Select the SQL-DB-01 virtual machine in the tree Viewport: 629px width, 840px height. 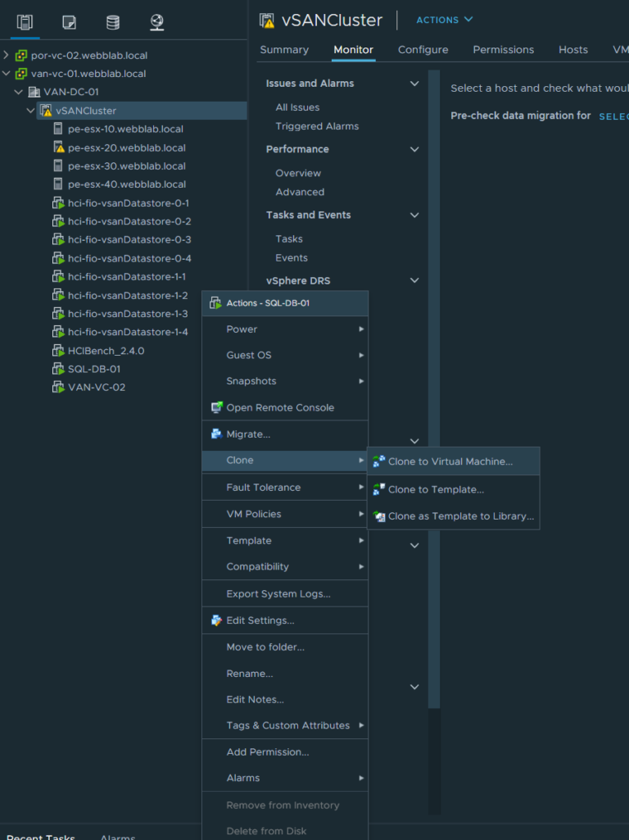(x=94, y=369)
